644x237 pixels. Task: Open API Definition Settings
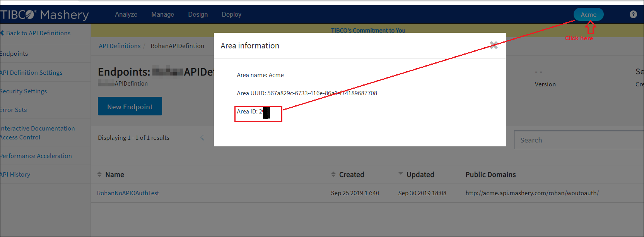[x=31, y=72]
